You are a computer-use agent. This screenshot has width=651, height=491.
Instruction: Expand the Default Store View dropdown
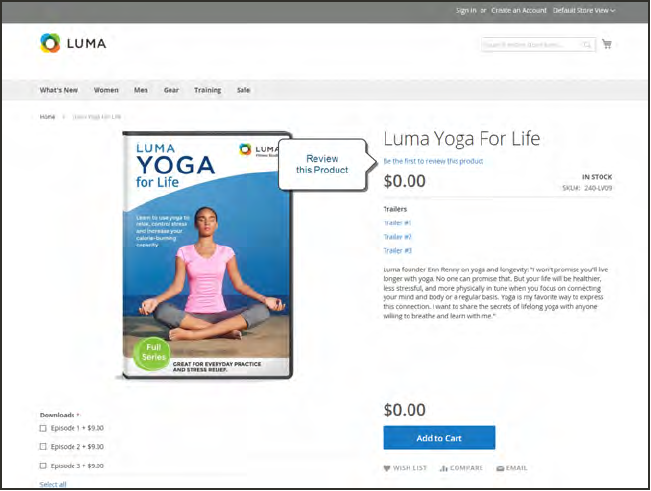pos(584,10)
